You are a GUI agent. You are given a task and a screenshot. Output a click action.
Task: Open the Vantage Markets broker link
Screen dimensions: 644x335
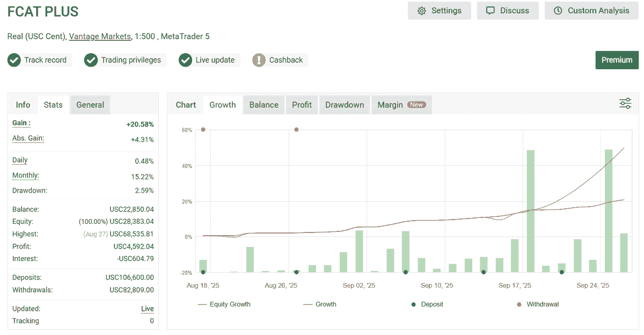point(100,37)
